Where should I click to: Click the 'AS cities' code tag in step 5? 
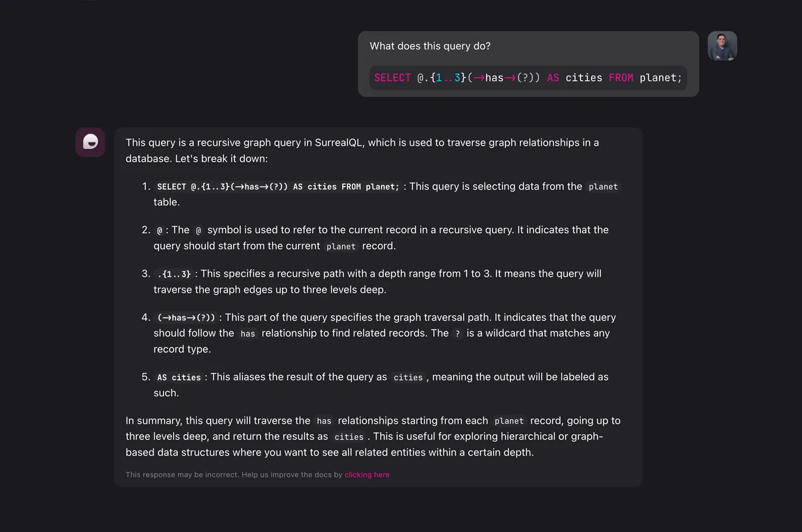179,378
